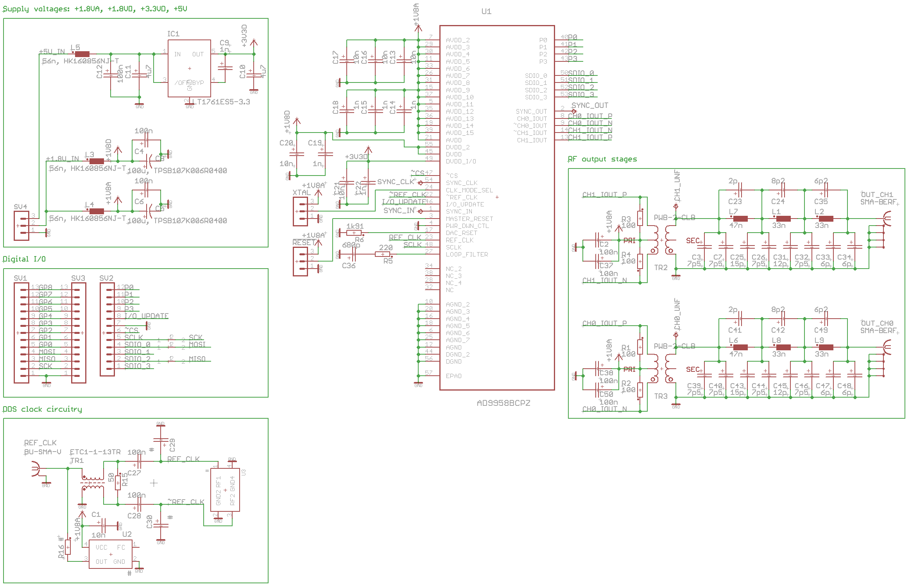Viewport: 910px width, 588px height.
Task: Click the R16 resistor symbol
Action: [68, 547]
